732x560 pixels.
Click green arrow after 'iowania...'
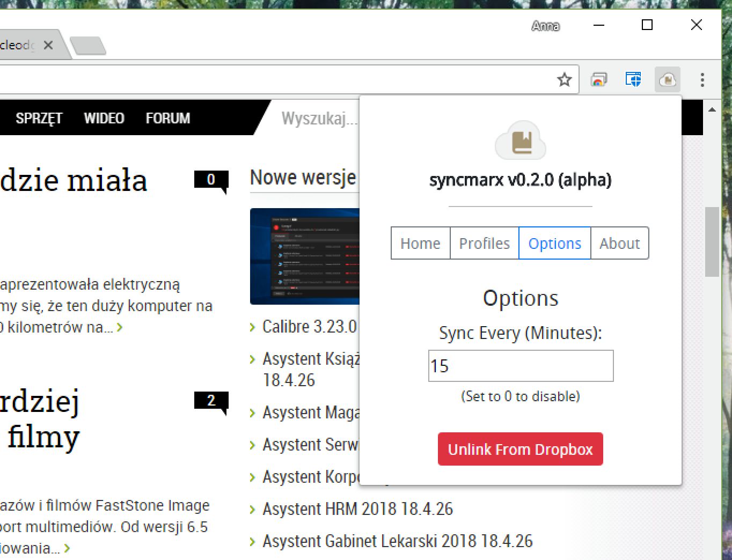(67, 548)
